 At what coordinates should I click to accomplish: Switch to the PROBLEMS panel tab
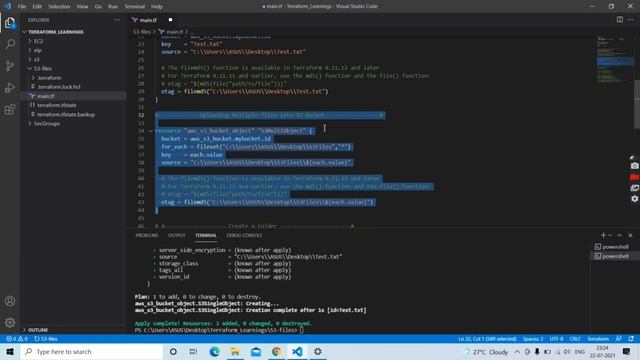tap(147, 235)
